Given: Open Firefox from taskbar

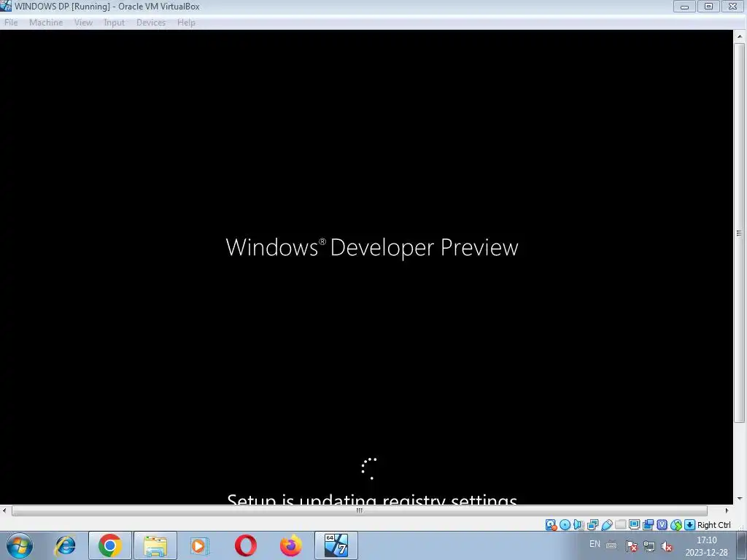Looking at the screenshot, I should [x=290, y=545].
